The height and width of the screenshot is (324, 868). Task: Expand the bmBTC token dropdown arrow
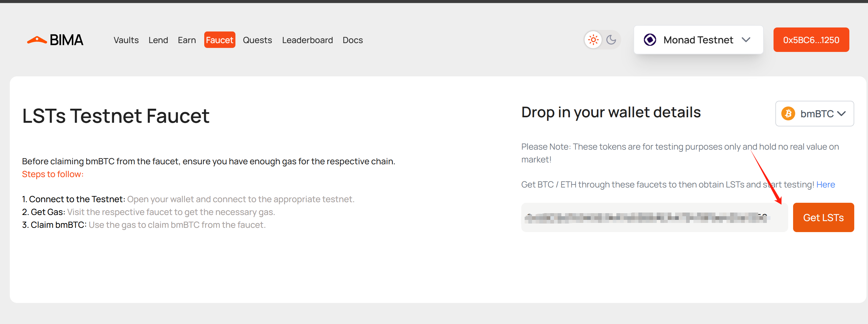coord(841,114)
